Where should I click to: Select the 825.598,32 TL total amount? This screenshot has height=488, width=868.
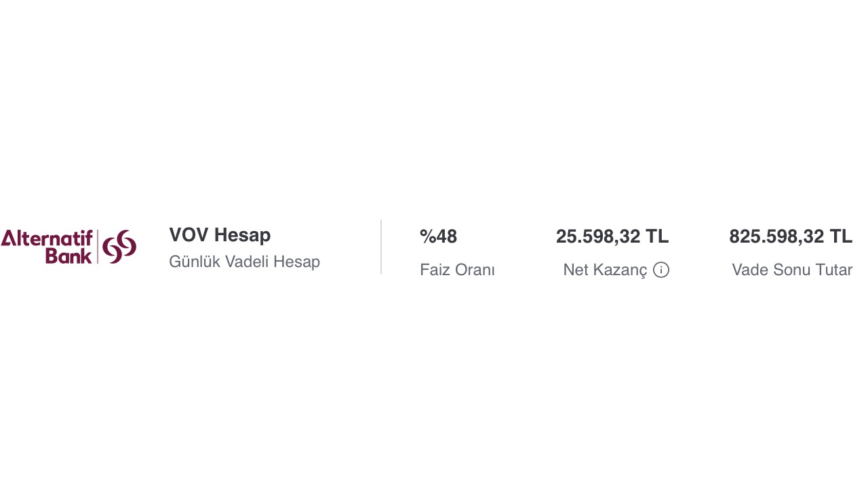tap(791, 237)
